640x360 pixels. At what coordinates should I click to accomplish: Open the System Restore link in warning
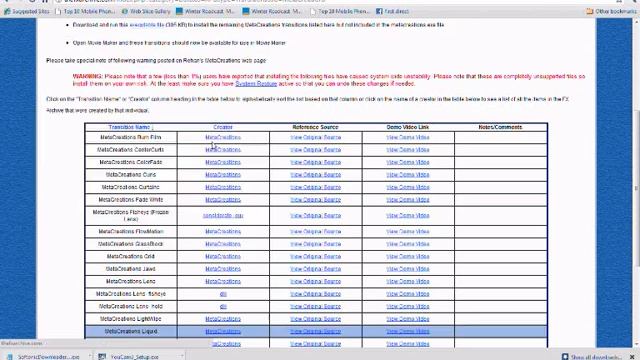click(256, 84)
